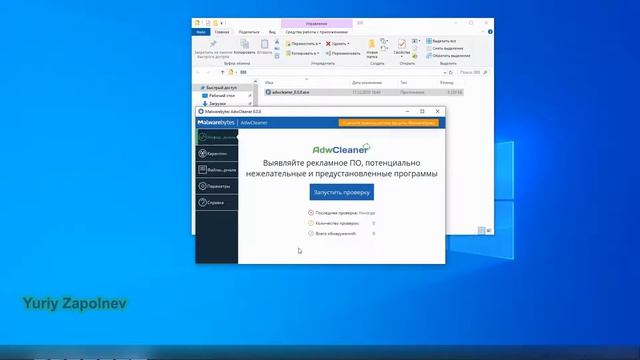Screen dimensions: 640x360
Task: Select Загрузки in Explorer navigation pane
Action: [217, 104]
